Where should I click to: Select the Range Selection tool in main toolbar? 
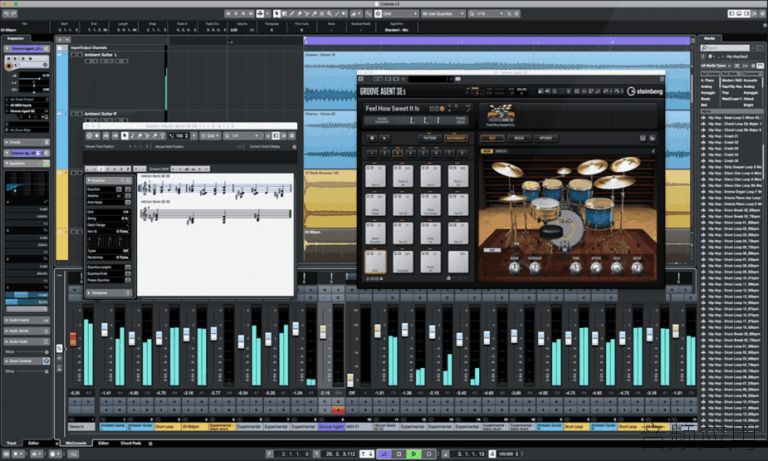coord(284,14)
